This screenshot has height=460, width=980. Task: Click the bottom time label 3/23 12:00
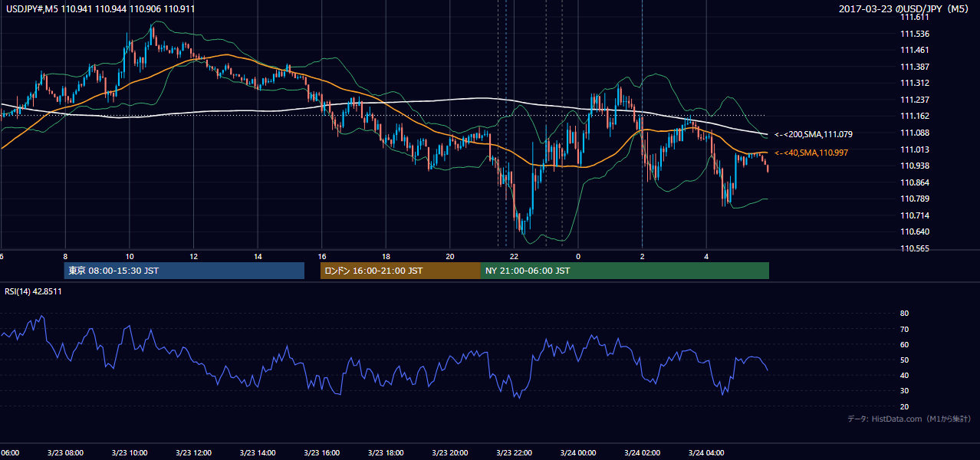193,452
